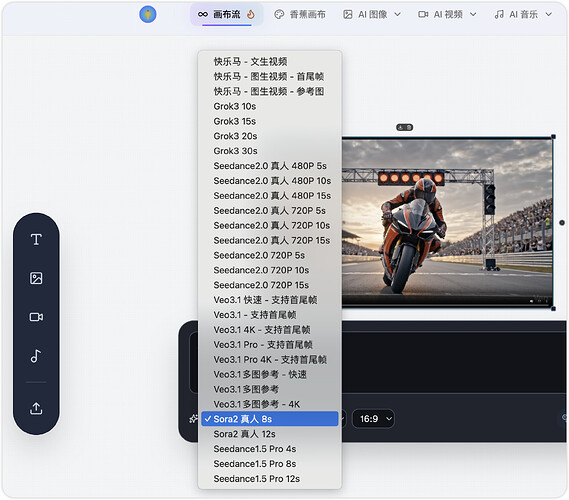Open the 香蕉画布 tab
This screenshot has height=500, width=569.
tap(300, 15)
